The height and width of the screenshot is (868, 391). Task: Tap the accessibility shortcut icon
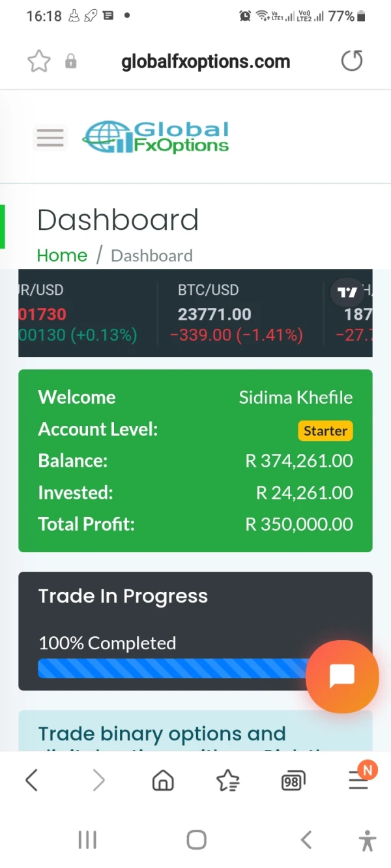tap(368, 840)
